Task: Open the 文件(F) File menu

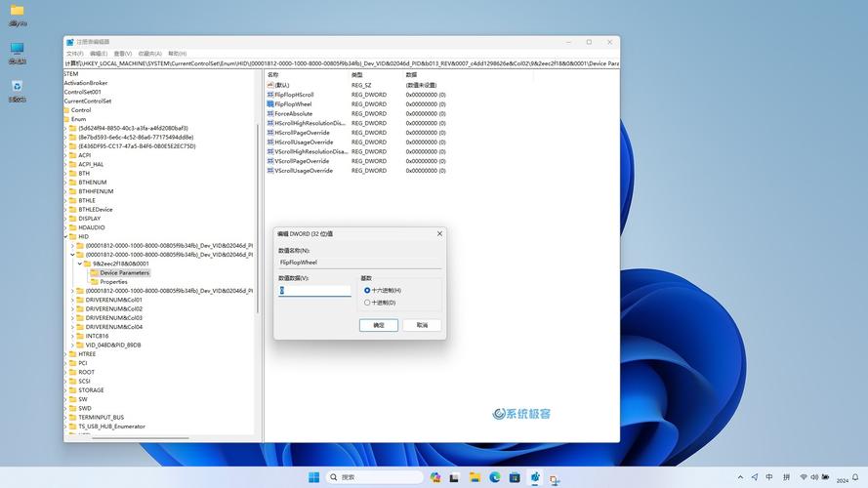Action: (x=75, y=54)
